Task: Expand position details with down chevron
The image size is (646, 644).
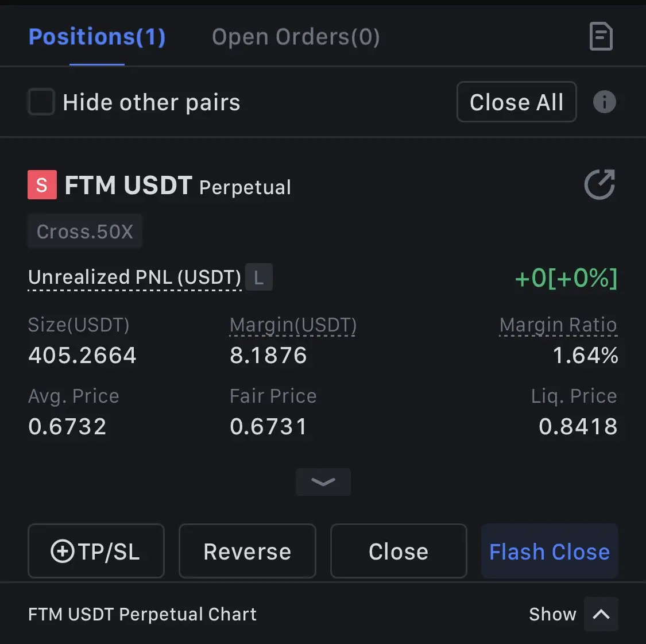Action: tap(323, 481)
